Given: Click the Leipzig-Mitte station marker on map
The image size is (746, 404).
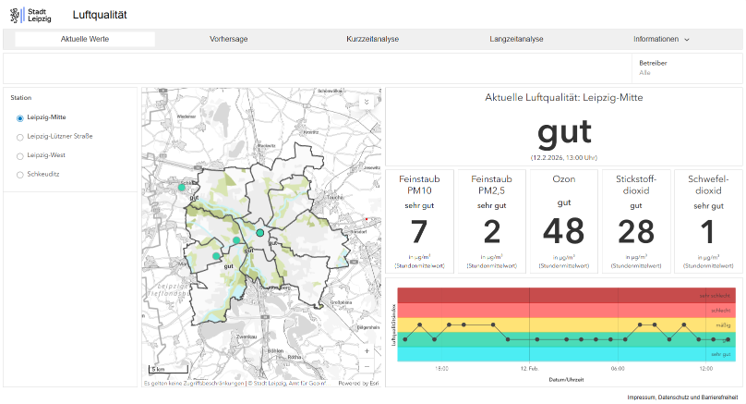Looking at the screenshot, I should click(x=260, y=233).
